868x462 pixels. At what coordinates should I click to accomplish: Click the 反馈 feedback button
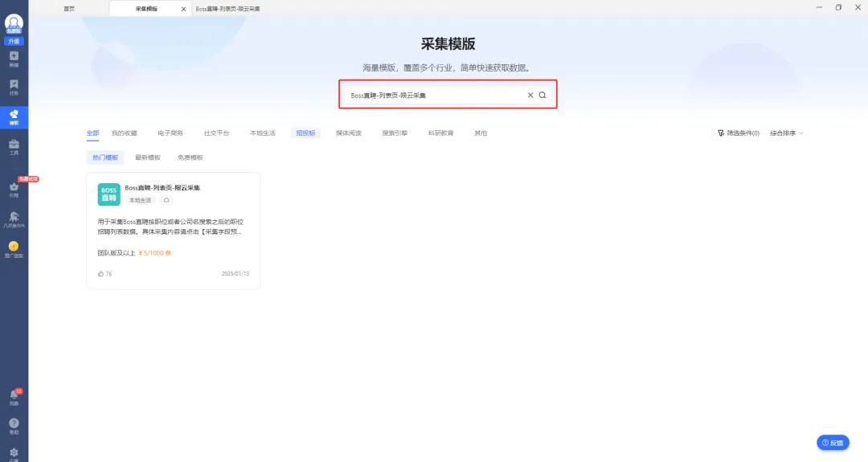(833, 443)
